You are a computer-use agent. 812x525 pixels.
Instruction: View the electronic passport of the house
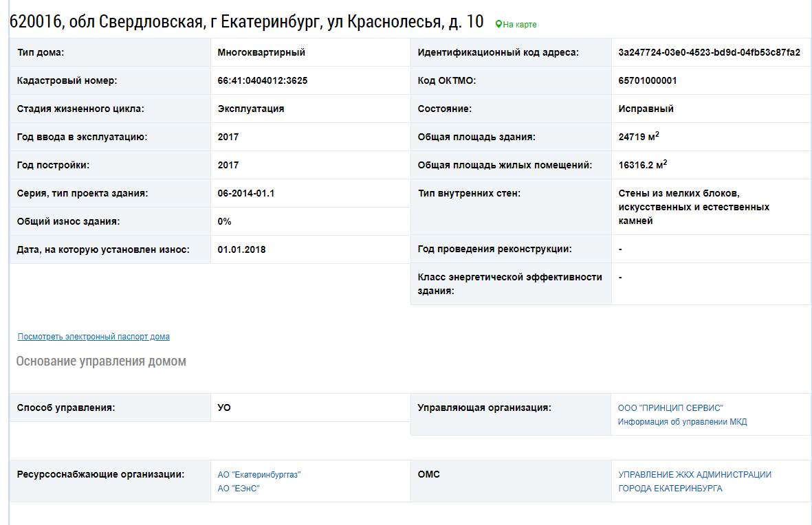(93, 337)
